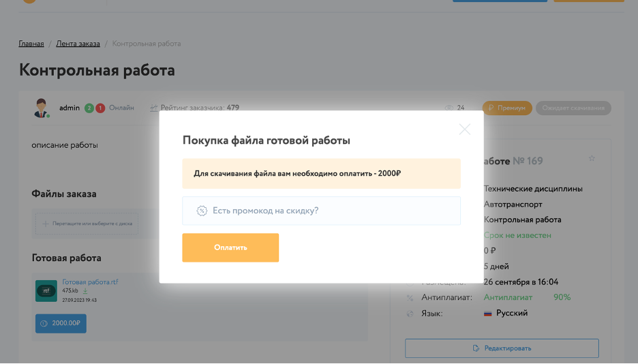Click the orange Оплатить button
Screen dimensions: 638x364
[x=230, y=247]
